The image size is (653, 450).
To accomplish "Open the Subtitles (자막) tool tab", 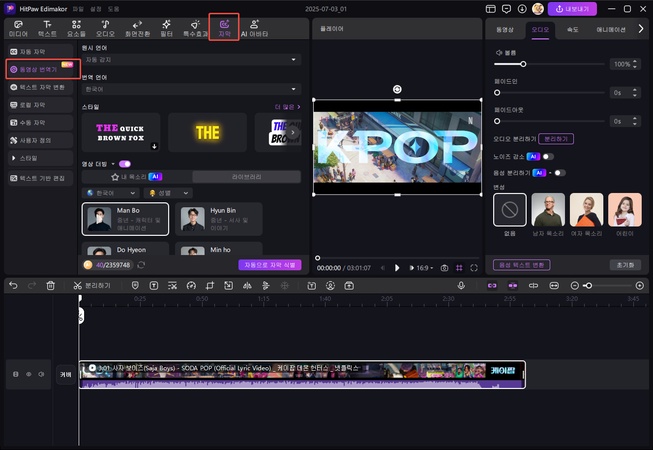I will 224,28.
